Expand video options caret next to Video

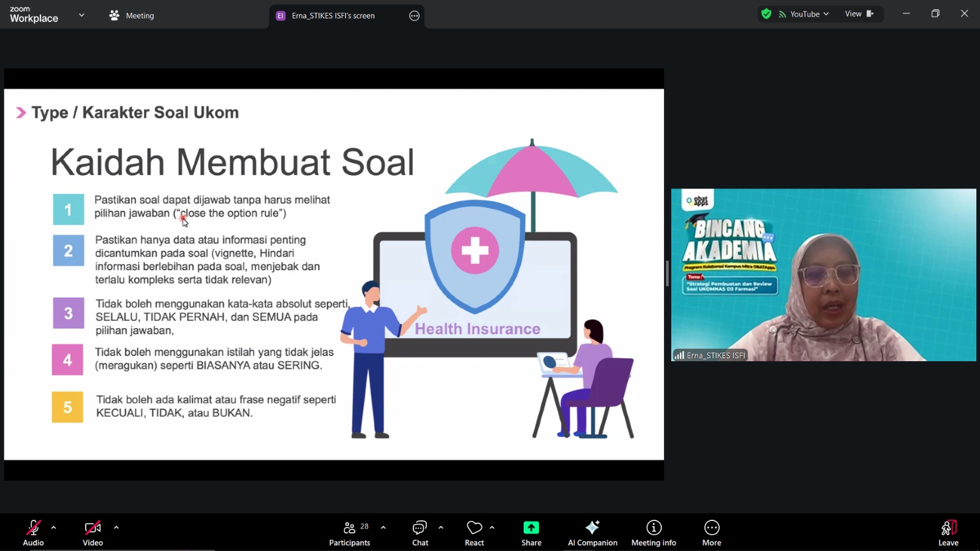(x=116, y=527)
